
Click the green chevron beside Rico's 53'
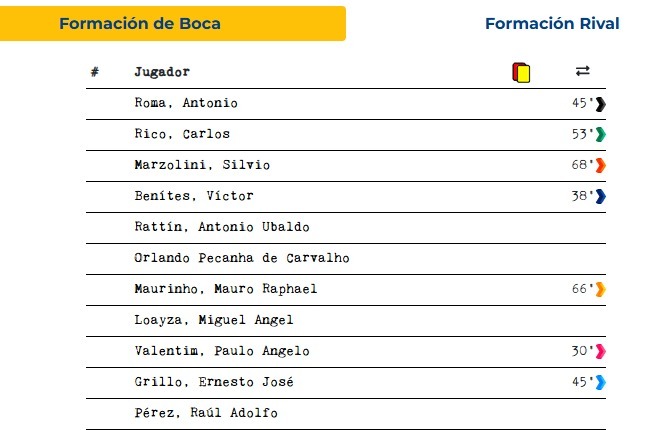point(600,134)
